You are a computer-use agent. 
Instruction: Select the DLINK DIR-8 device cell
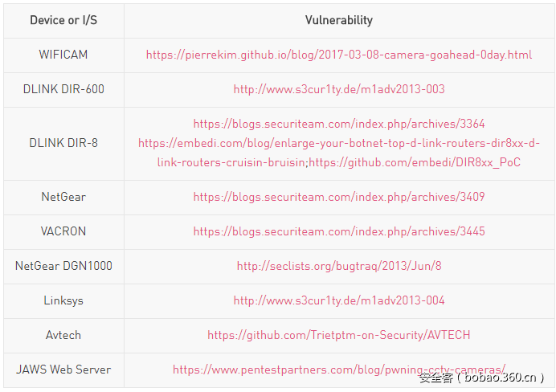click(x=63, y=143)
